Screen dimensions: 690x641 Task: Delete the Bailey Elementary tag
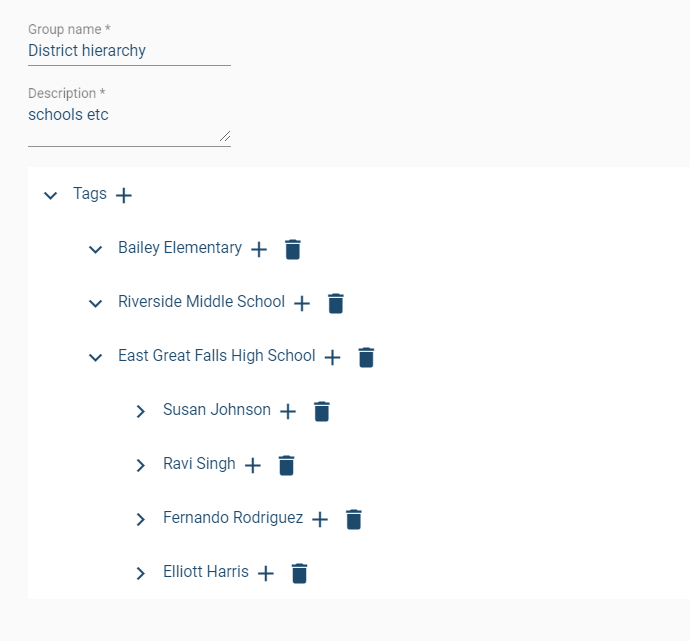(292, 250)
